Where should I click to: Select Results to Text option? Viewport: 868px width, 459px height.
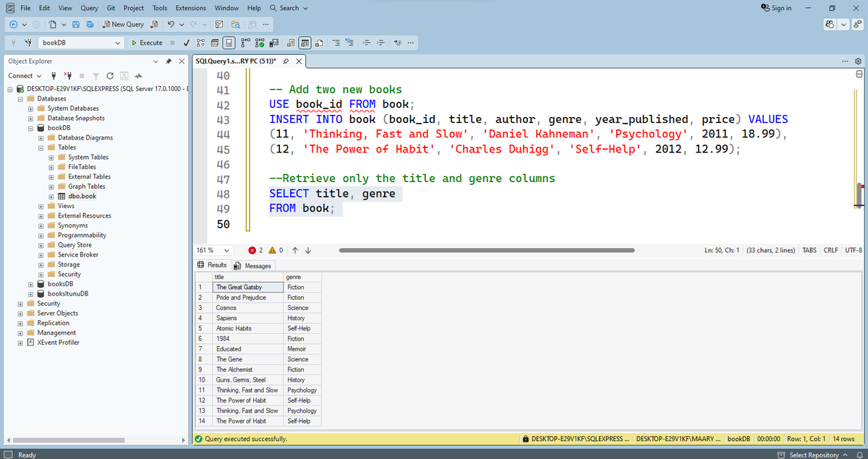coord(291,43)
